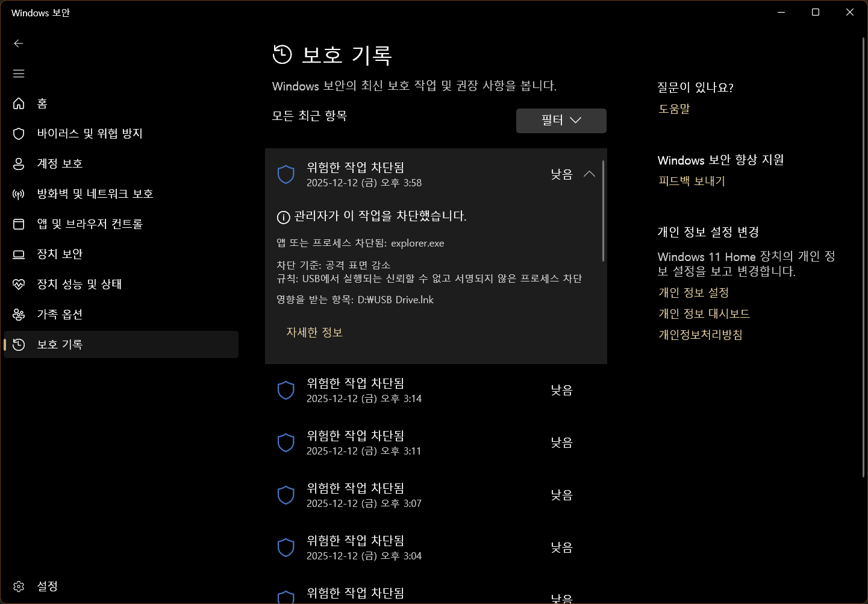Expand the 오후 3:14 blocked action entry
Screen dimensions: 868x604
coord(436,391)
